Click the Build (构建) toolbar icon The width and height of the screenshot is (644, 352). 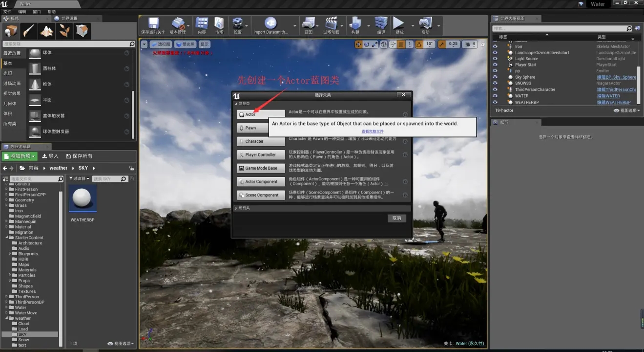355,25
